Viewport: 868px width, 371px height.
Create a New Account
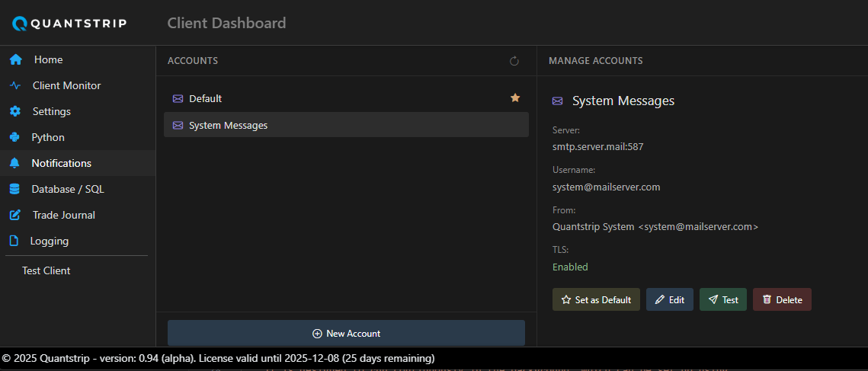347,334
